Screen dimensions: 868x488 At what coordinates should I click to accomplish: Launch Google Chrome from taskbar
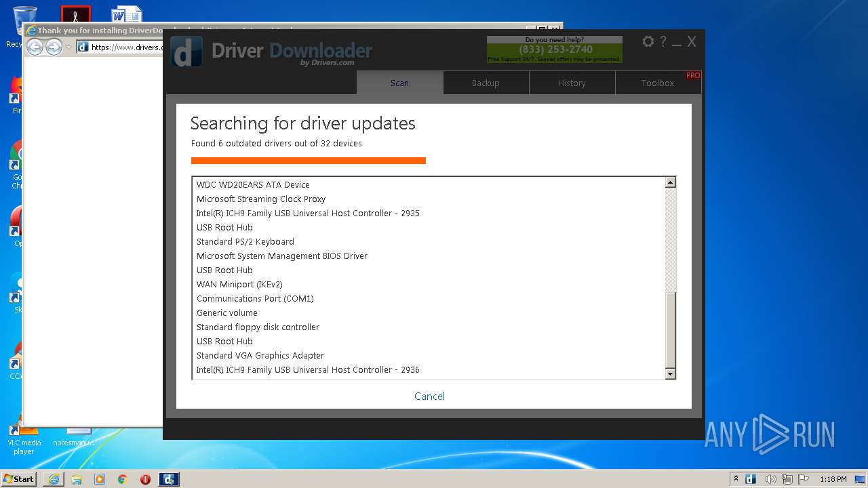coord(123,479)
